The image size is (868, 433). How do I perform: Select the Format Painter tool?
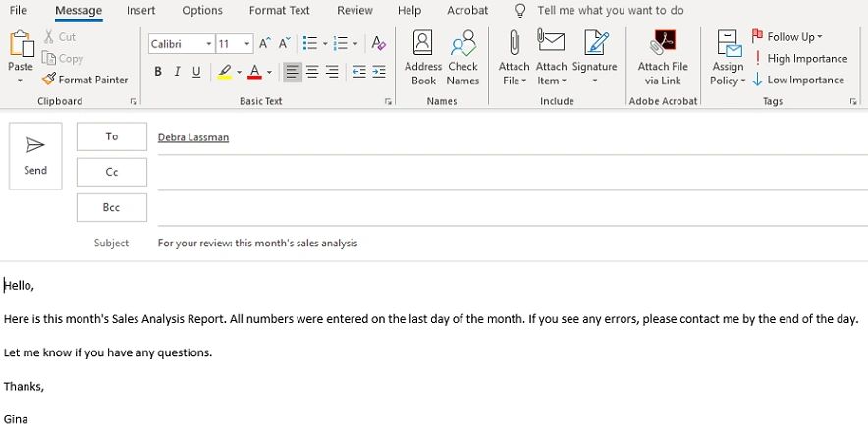pos(86,80)
